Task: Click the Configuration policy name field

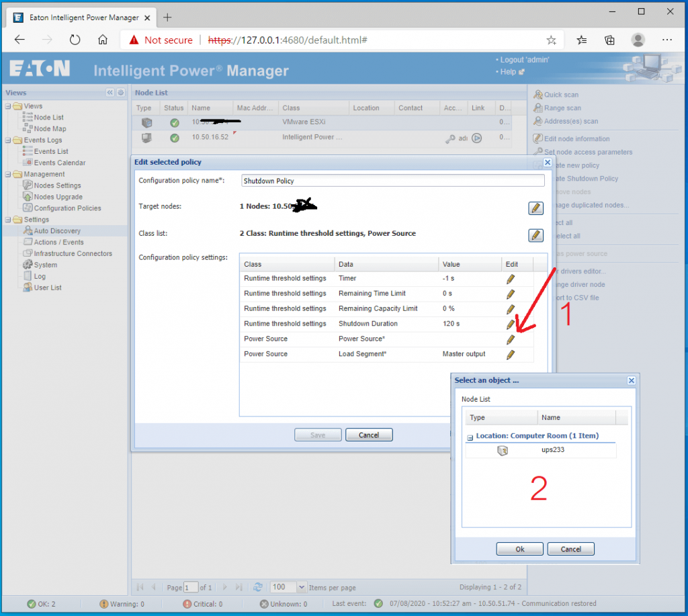Action: [392, 180]
